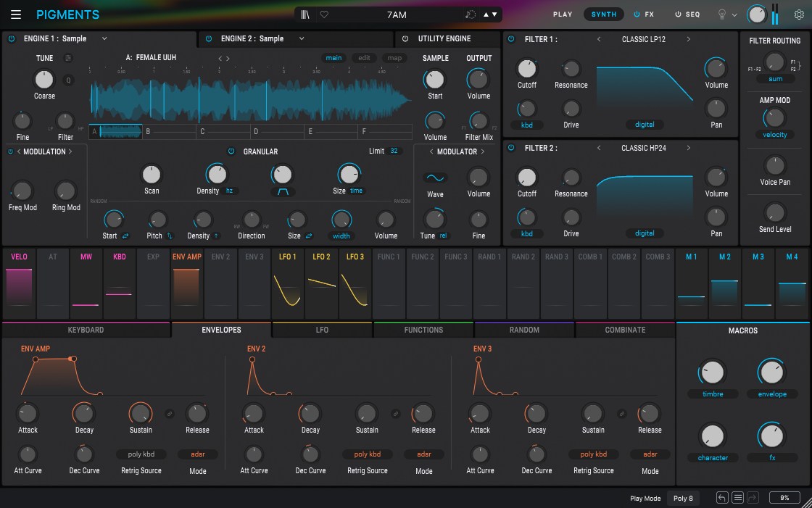Select sample slot B under the waveform

click(168, 132)
